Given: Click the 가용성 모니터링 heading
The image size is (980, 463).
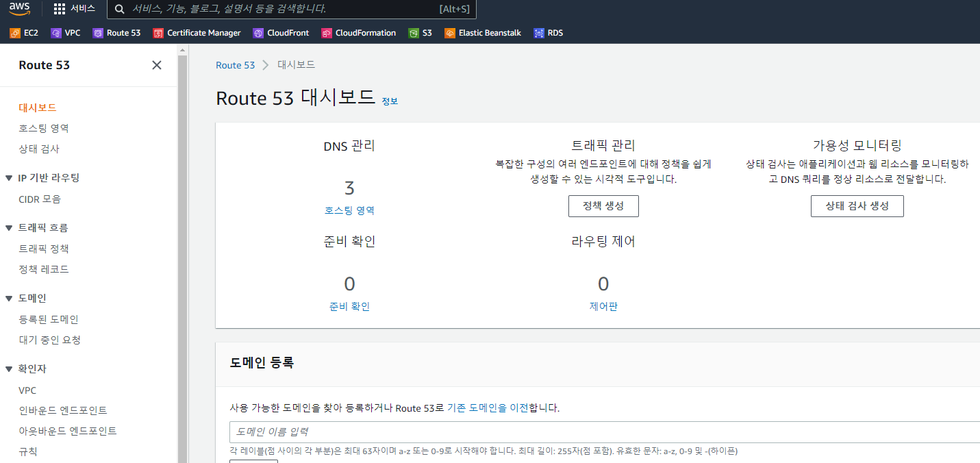Looking at the screenshot, I should 857,145.
